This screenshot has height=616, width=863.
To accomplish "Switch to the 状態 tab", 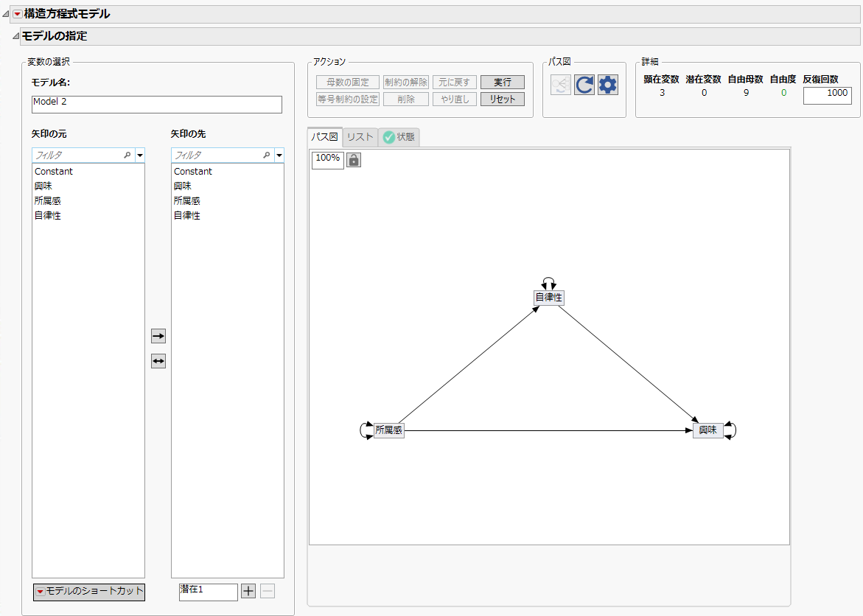I will pyautogui.click(x=399, y=136).
